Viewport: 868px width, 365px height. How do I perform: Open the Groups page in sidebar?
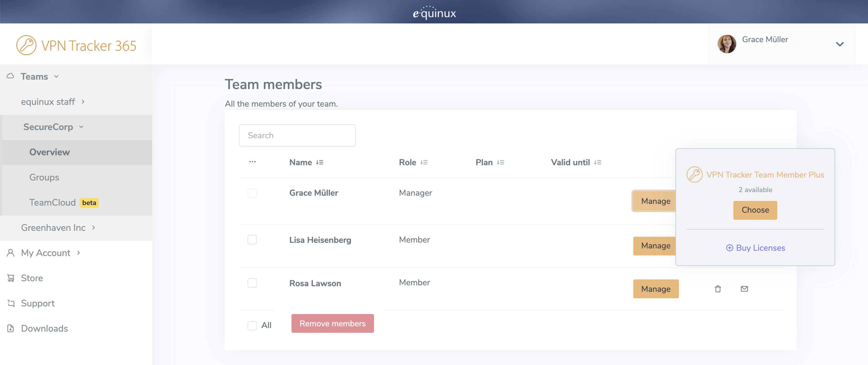77,178
